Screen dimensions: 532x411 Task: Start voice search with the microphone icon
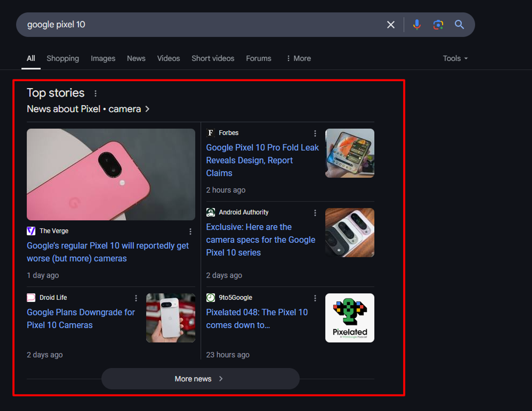click(417, 25)
